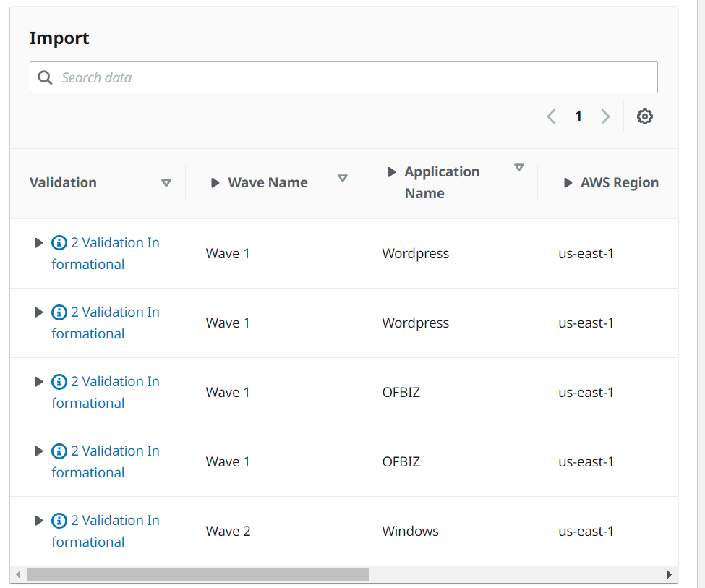
Task: Open Validation column filter dropdown
Action: click(x=166, y=183)
